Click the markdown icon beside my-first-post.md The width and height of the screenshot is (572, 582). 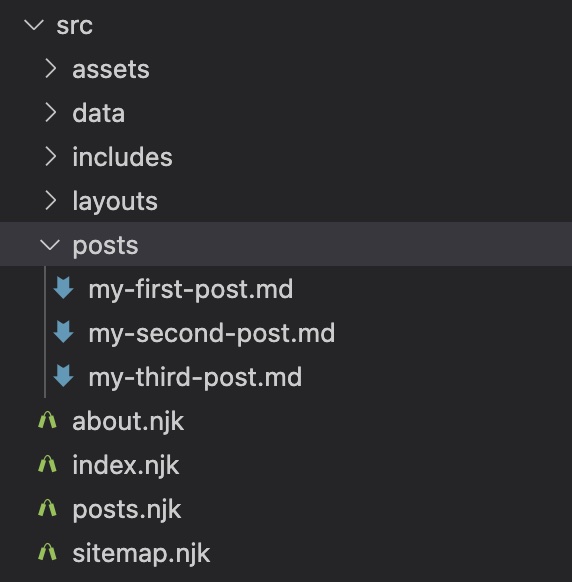pos(63,288)
